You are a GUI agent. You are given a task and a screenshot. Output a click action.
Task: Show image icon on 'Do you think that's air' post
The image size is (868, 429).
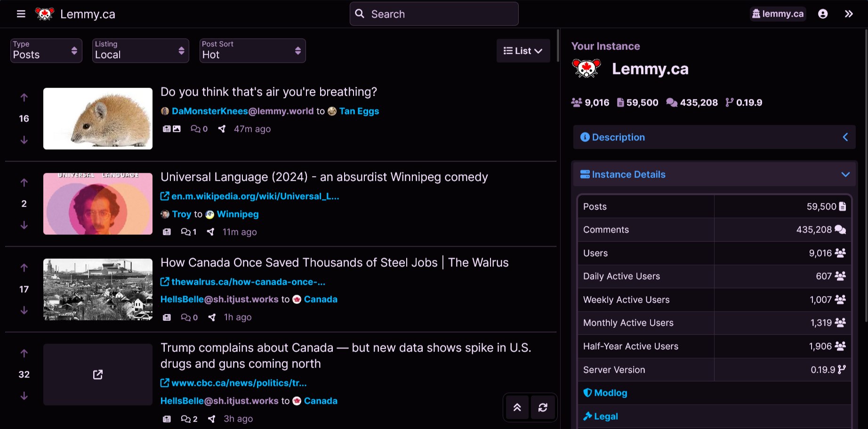click(177, 129)
